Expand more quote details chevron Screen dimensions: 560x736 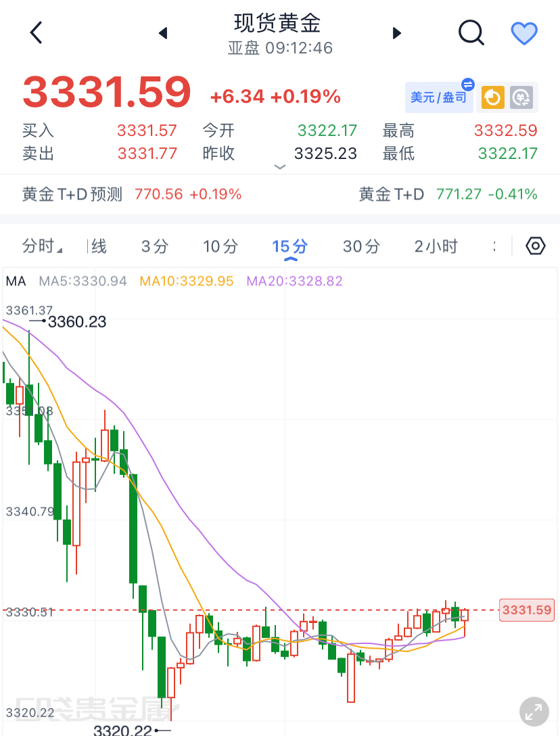click(280, 166)
